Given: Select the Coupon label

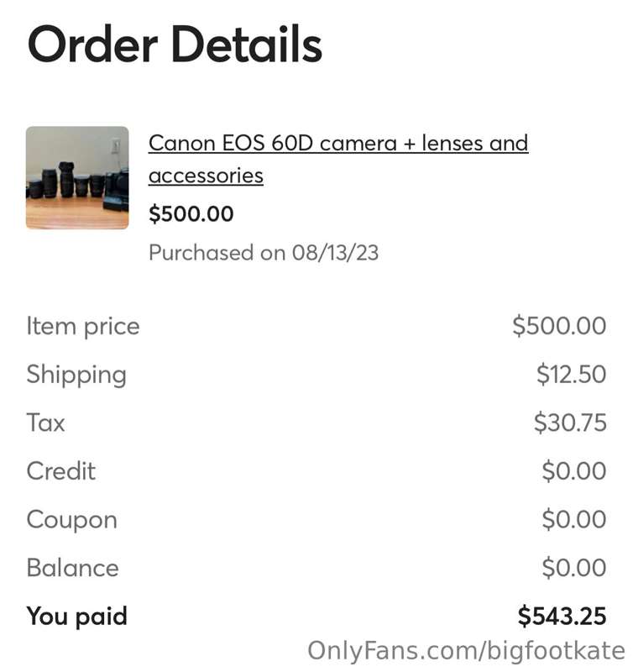Looking at the screenshot, I should [72, 520].
